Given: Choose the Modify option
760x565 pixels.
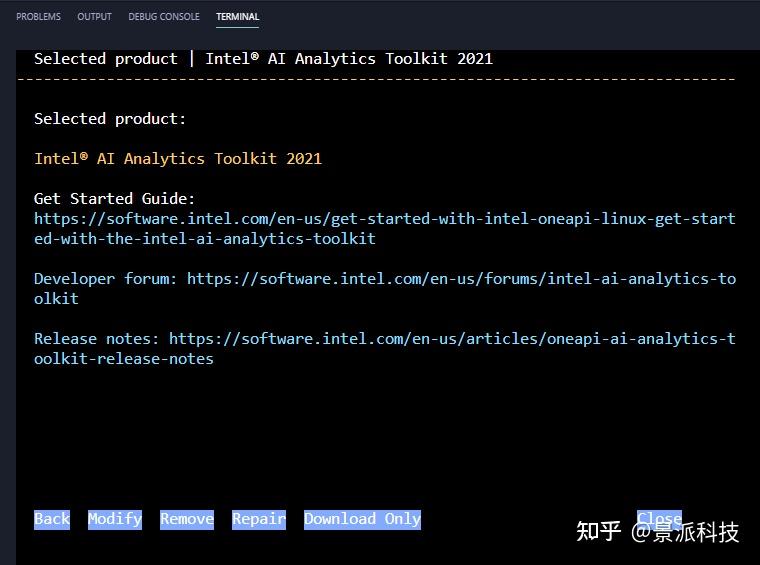Looking at the screenshot, I should click(115, 519).
